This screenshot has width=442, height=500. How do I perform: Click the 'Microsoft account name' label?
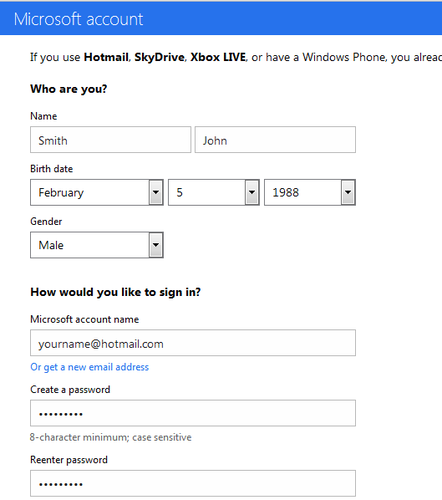point(85,319)
